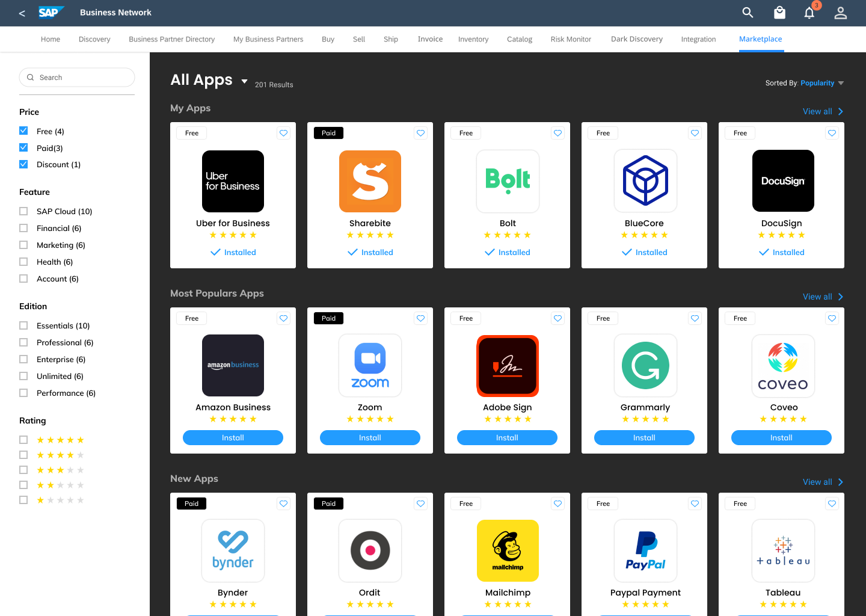
Task: Expand the All Apps dropdown arrow
Action: (x=244, y=81)
